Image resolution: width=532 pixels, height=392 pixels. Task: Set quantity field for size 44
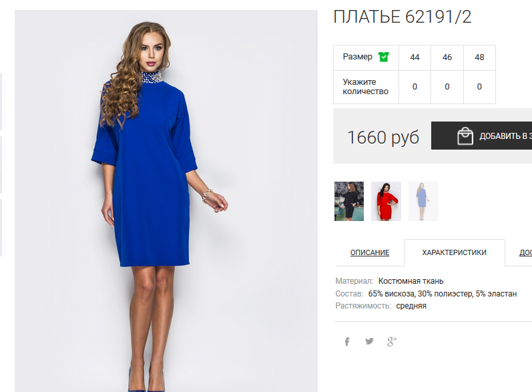pos(415,87)
